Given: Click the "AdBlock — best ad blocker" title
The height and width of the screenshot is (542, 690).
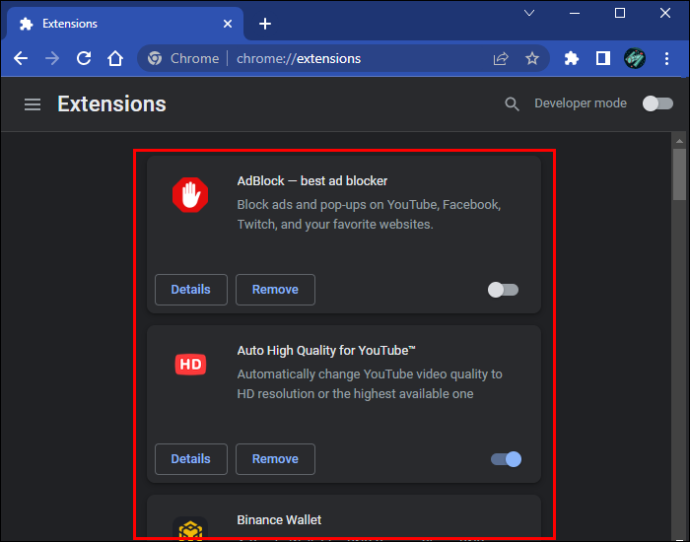Looking at the screenshot, I should click(312, 181).
